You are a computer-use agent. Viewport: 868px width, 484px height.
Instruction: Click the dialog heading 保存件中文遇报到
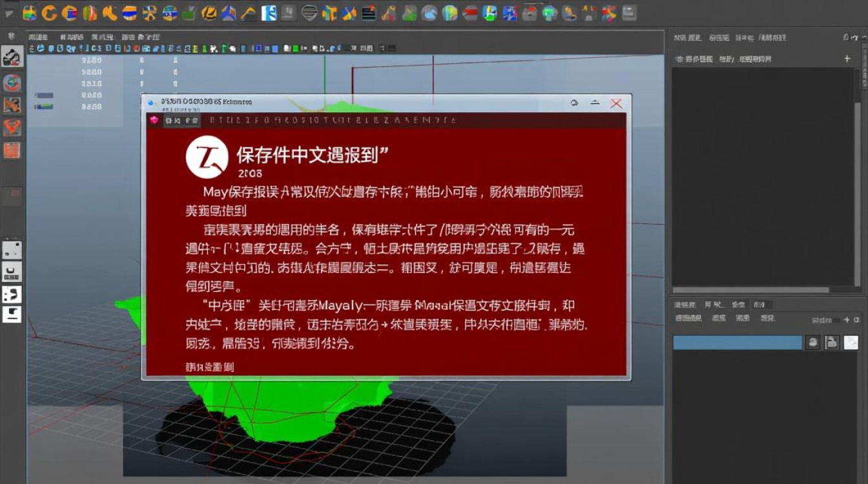pos(313,155)
